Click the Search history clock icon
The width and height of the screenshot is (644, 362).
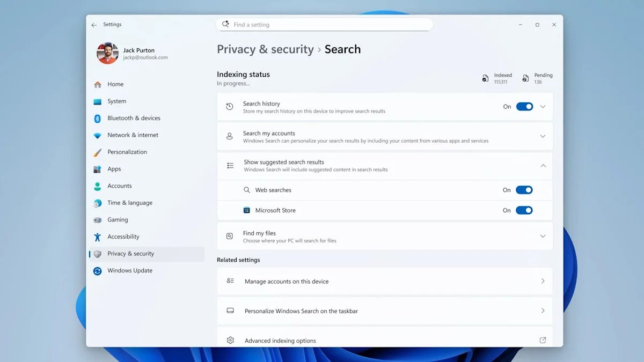tap(230, 107)
